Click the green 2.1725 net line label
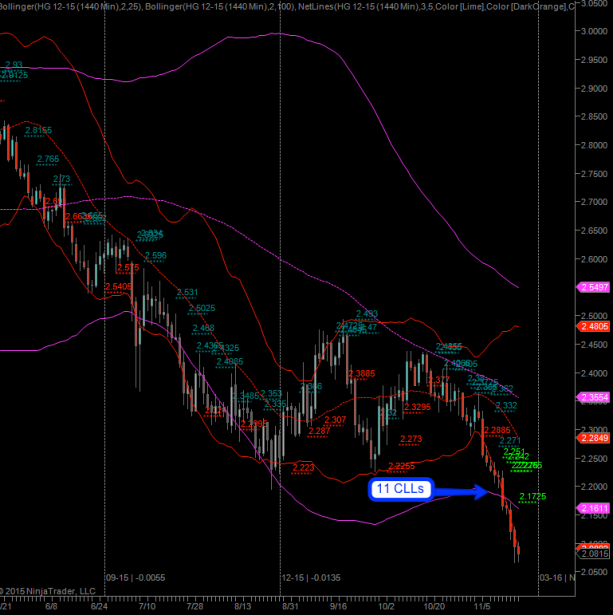This screenshot has height=615, width=613. point(534,497)
